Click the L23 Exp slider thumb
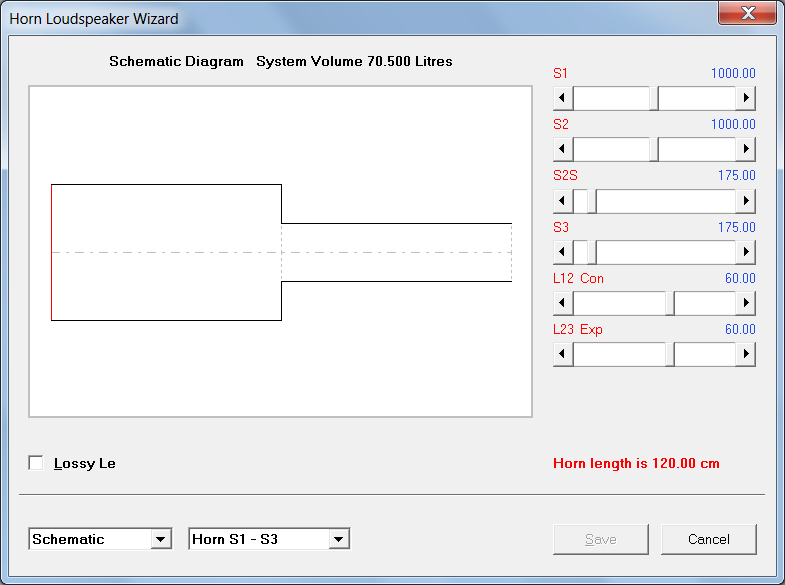The width and height of the screenshot is (785, 585). click(670, 354)
